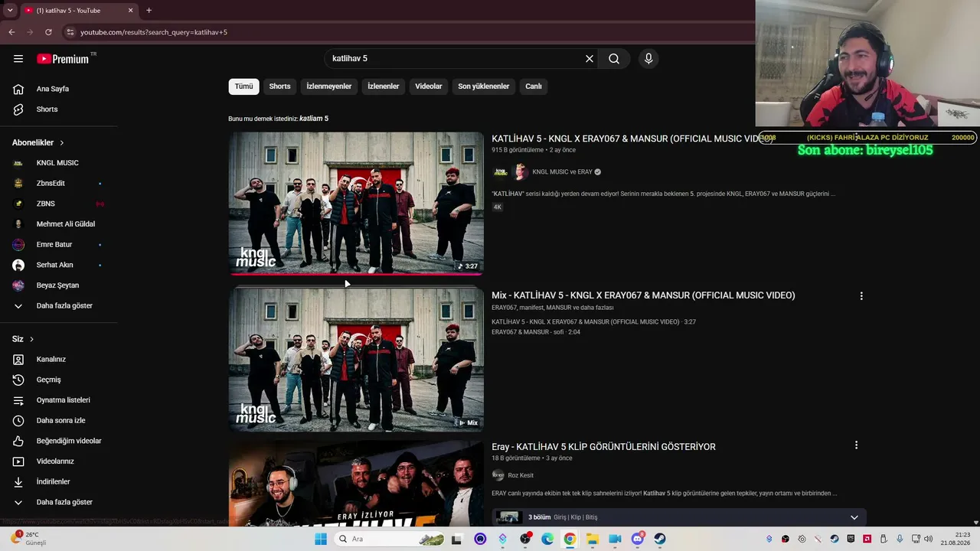The width and height of the screenshot is (980, 551).
Task: Open 'KATLİHAV 5 - KNGL X ERAY067' video title
Action: [x=632, y=139]
